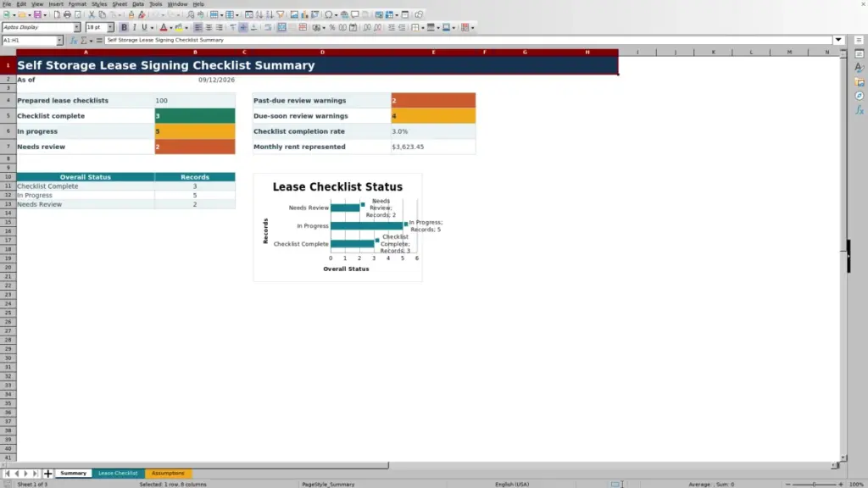Select column header D
868x488 pixels.
pyautogui.click(x=322, y=52)
